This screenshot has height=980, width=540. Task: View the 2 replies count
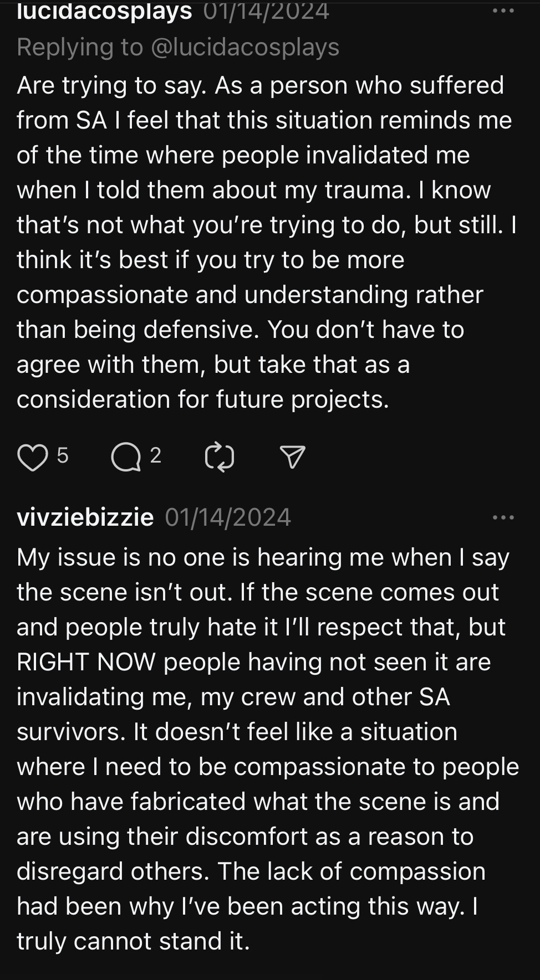156,455
